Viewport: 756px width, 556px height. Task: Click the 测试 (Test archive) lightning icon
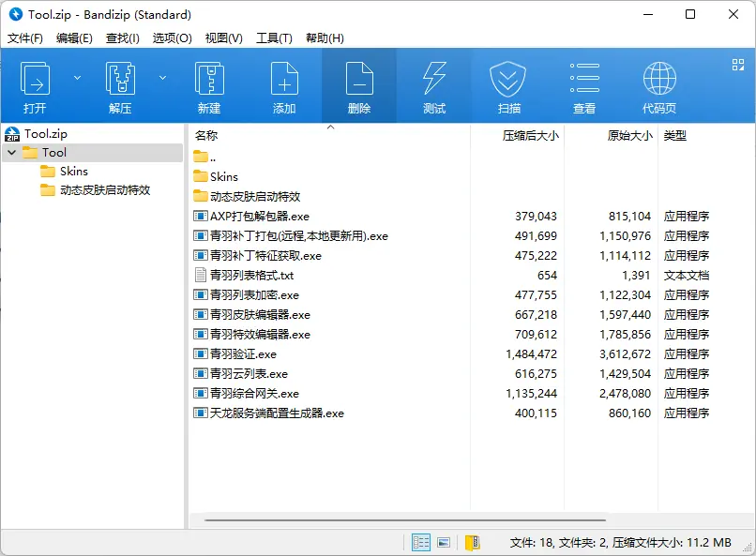click(x=434, y=86)
